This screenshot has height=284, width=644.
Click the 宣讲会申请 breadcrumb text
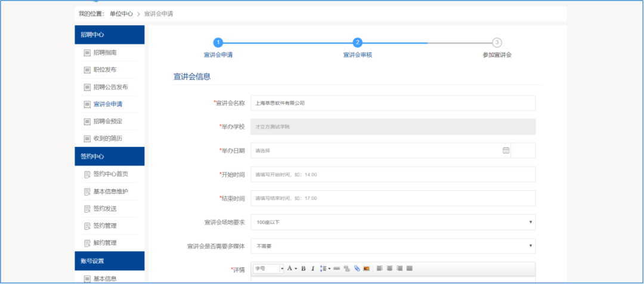[x=159, y=14]
